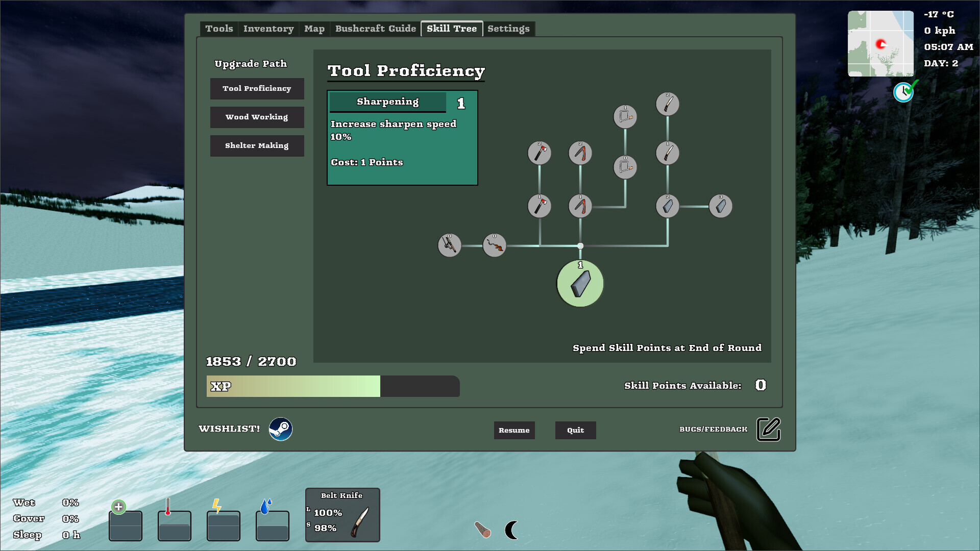Click the moon phase icon

[x=512, y=530]
